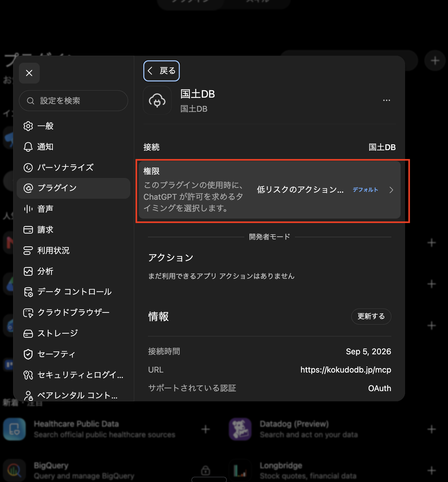Click the デフォルト label
This screenshot has height=482, width=448.
point(365,190)
